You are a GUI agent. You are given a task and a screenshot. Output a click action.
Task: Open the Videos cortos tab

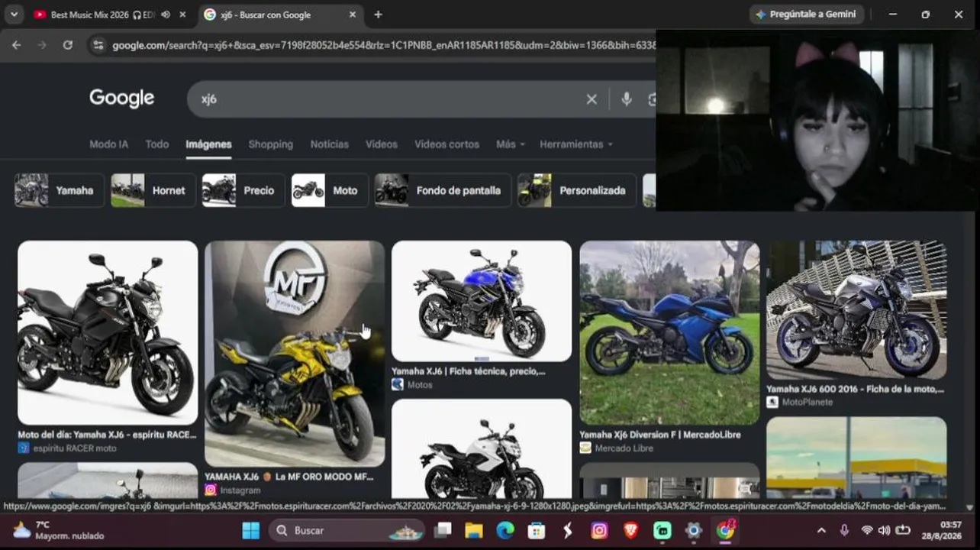click(x=447, y=144)
